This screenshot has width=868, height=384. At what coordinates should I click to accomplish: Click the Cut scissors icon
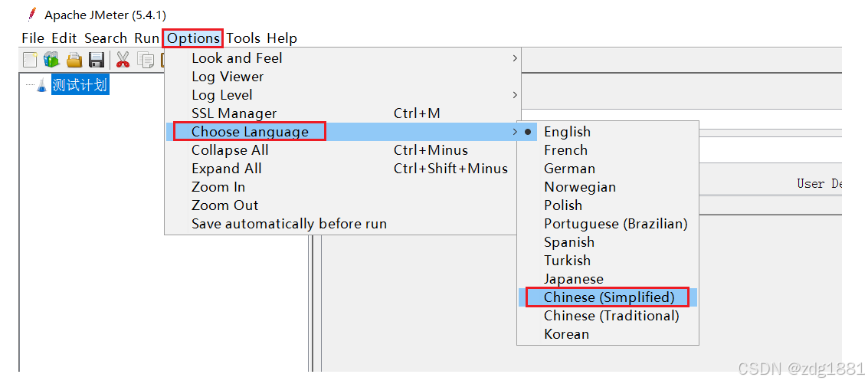tap(123, 59)
